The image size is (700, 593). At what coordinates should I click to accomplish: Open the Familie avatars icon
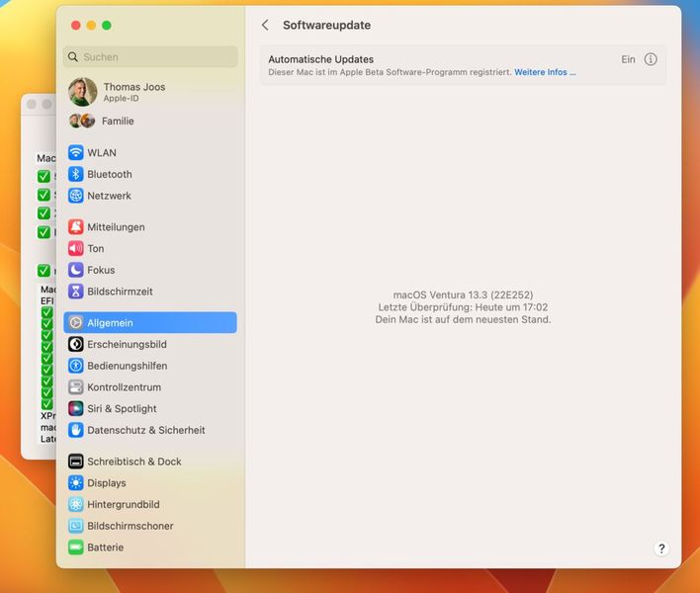pyautogui.click(x=82, y=121)
